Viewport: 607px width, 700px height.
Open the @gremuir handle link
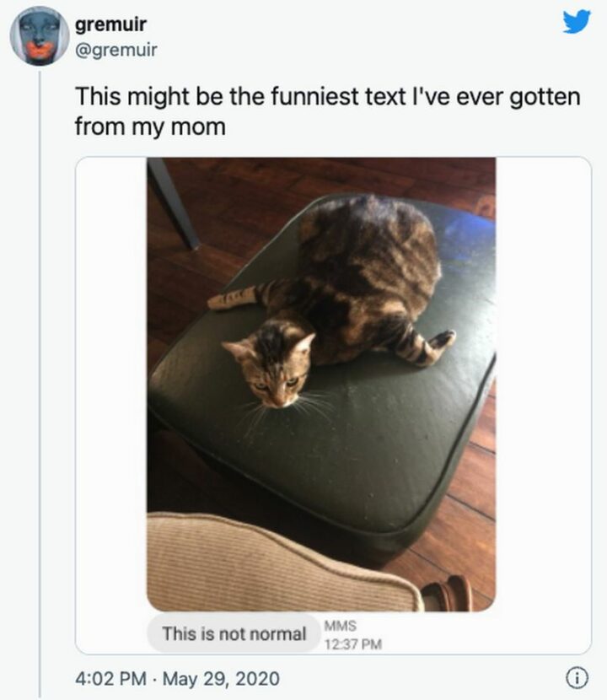(116, 50)
